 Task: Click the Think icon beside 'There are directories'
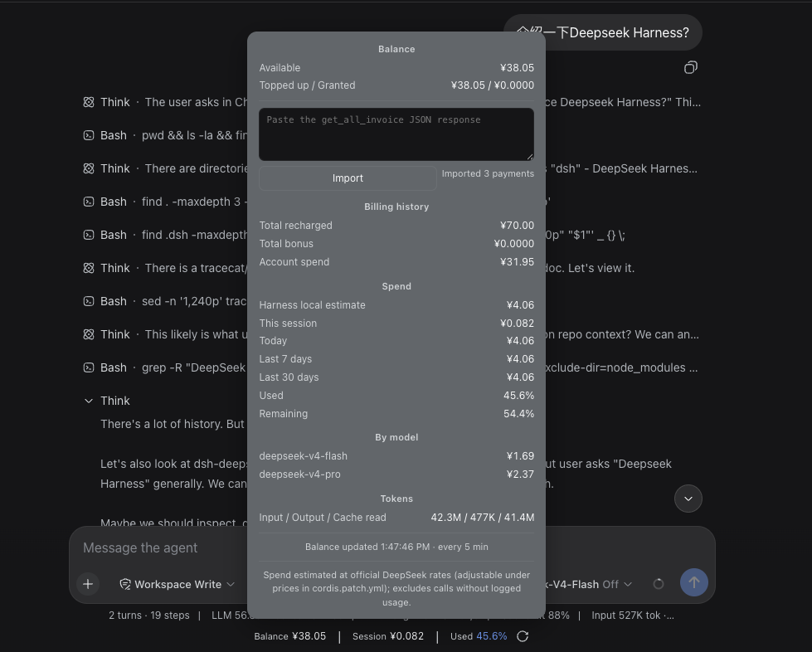pyautogui.click(x=89, y=169)
